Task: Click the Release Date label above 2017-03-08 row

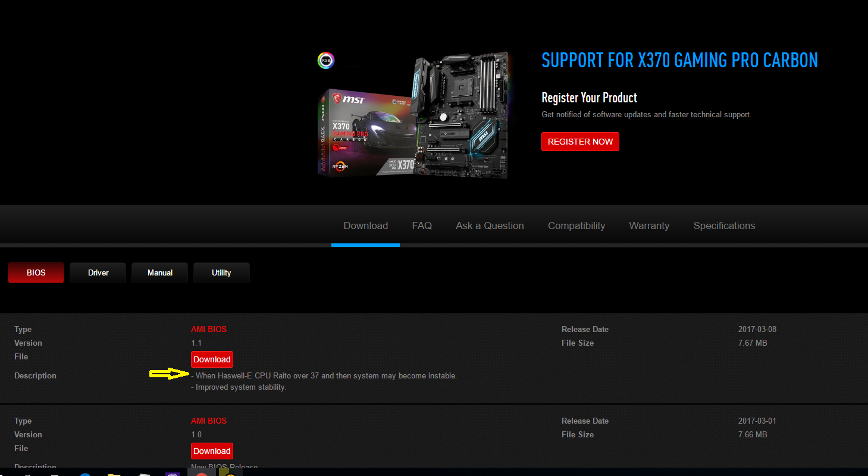Action: click(585, 329)
